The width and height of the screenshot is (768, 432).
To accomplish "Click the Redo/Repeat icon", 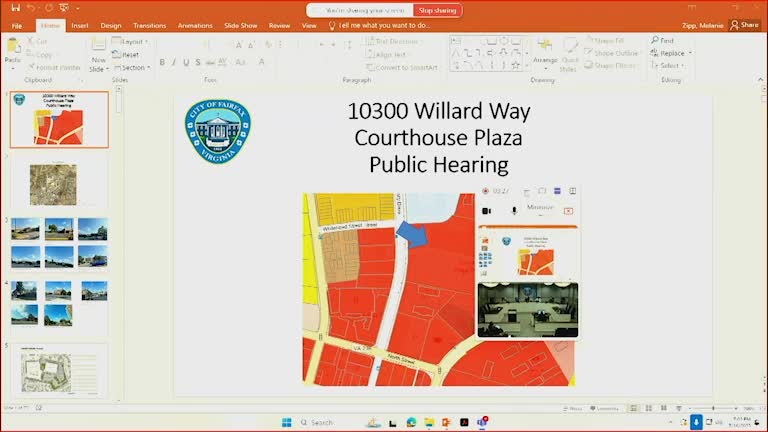I will [x=48, y=7].
